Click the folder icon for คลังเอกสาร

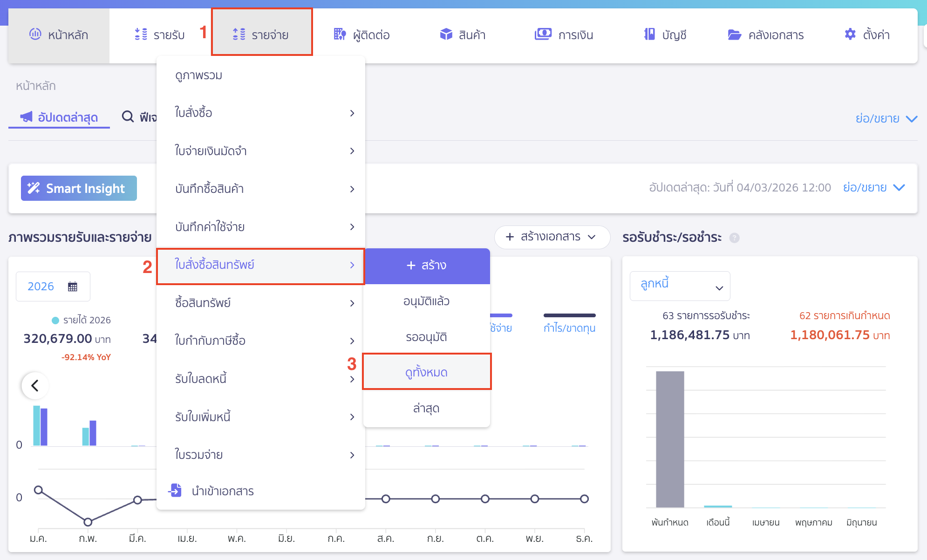pyautogui.click(x=734, y=35)
